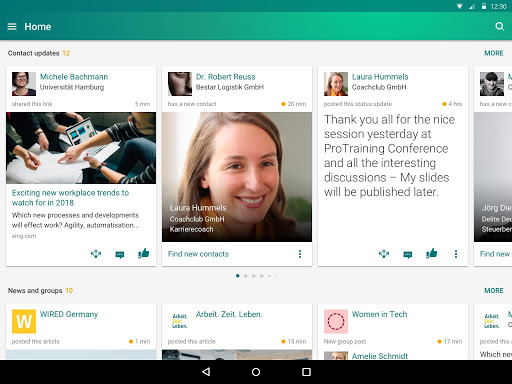The height and width of the screenshot is (384, 512).
Task: Tap Find new contacts on Robert Reuss card
Action: coord(198,254)
